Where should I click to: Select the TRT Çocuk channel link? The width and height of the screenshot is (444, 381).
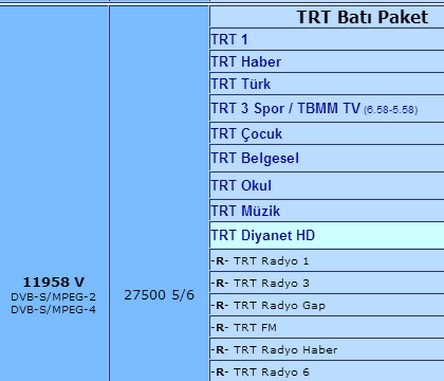coord(247,134)
